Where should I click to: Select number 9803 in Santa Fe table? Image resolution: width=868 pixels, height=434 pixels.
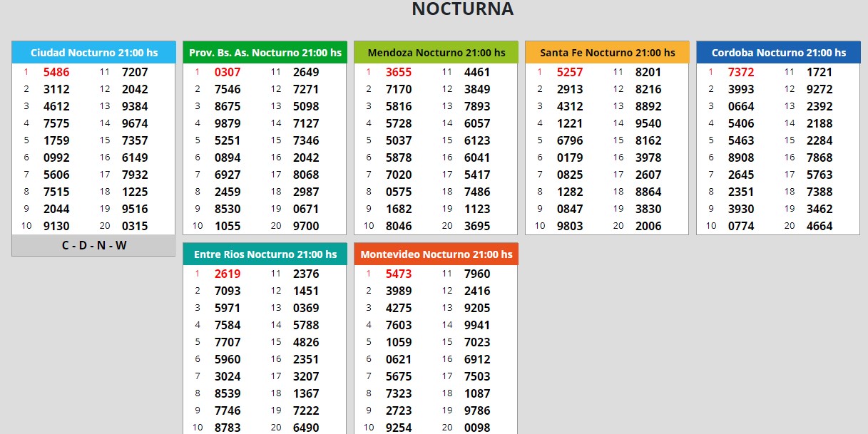coord(570,226)
